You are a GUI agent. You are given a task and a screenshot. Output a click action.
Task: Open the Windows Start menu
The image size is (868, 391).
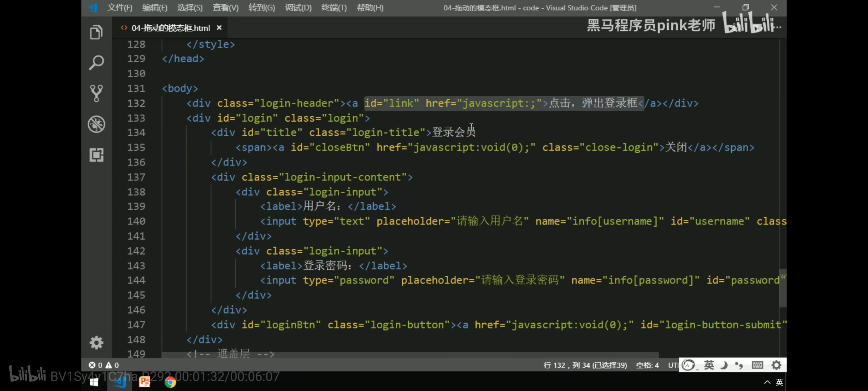pos(94,382)
